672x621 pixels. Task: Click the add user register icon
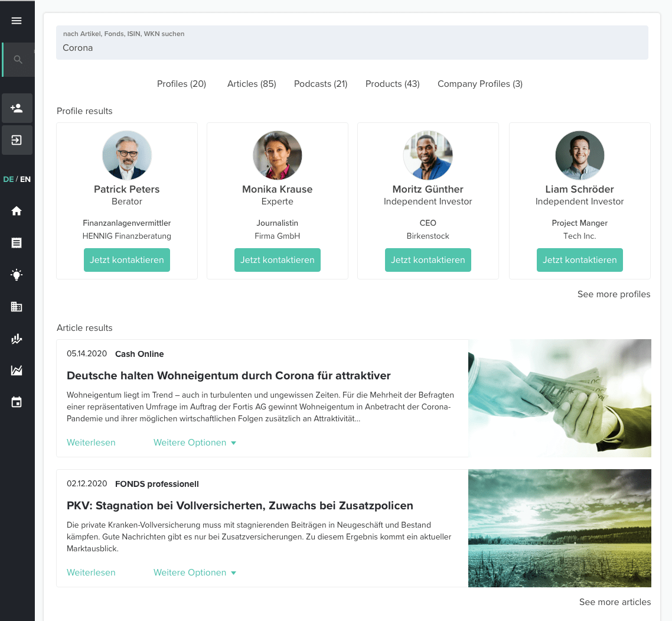[17, 108]
